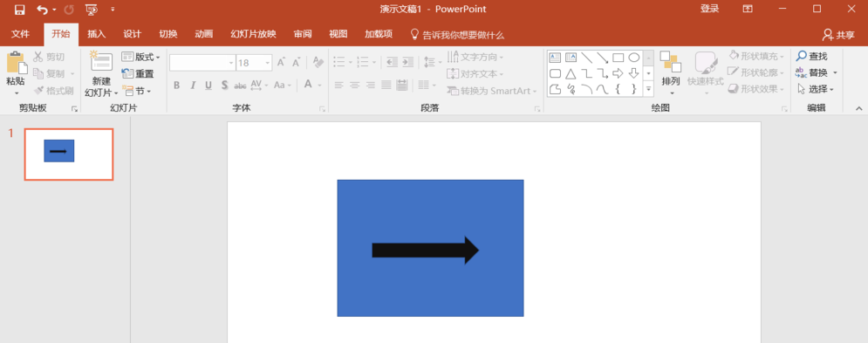Viewport: 868px width, 343px height.
Task: Click the Decrease Indent icon
Action: point(392,62)
